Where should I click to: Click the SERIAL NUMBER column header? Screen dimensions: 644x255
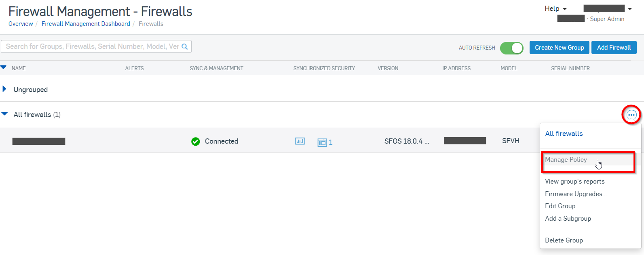pyautogui.click(x=570, y=68)
